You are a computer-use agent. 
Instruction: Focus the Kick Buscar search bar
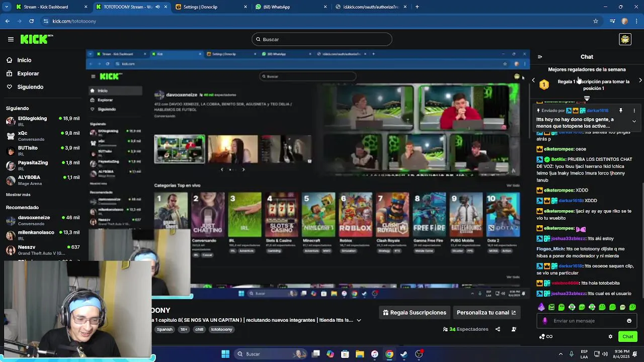[x=322, y=39]
